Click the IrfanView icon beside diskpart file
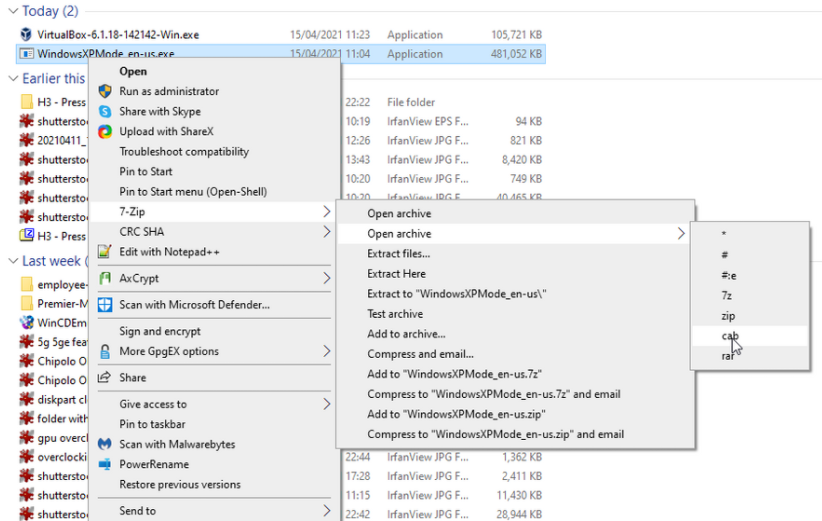This screenshot has height=521, width=822. 26,399
